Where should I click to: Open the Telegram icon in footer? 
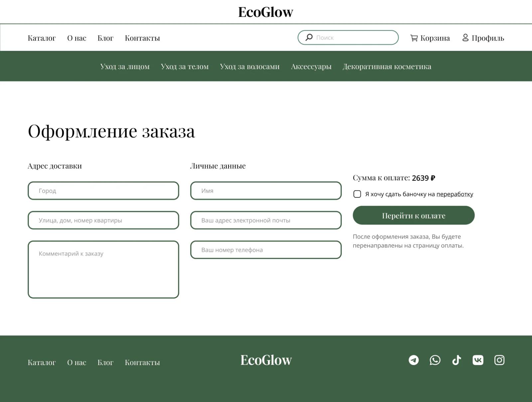(414, 360)
